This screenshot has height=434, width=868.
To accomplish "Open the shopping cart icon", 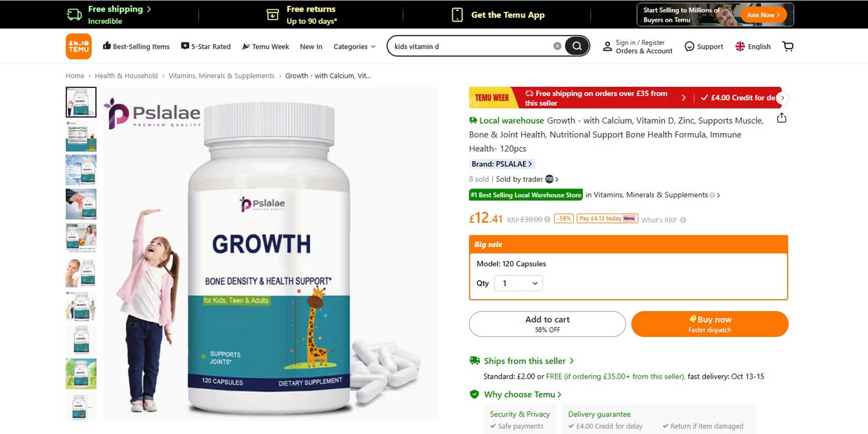I will 788,46.
